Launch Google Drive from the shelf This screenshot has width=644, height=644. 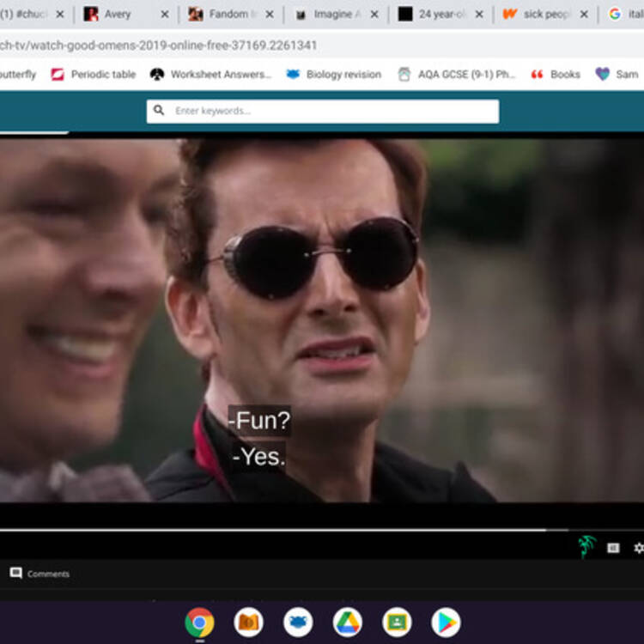point(348,623)
